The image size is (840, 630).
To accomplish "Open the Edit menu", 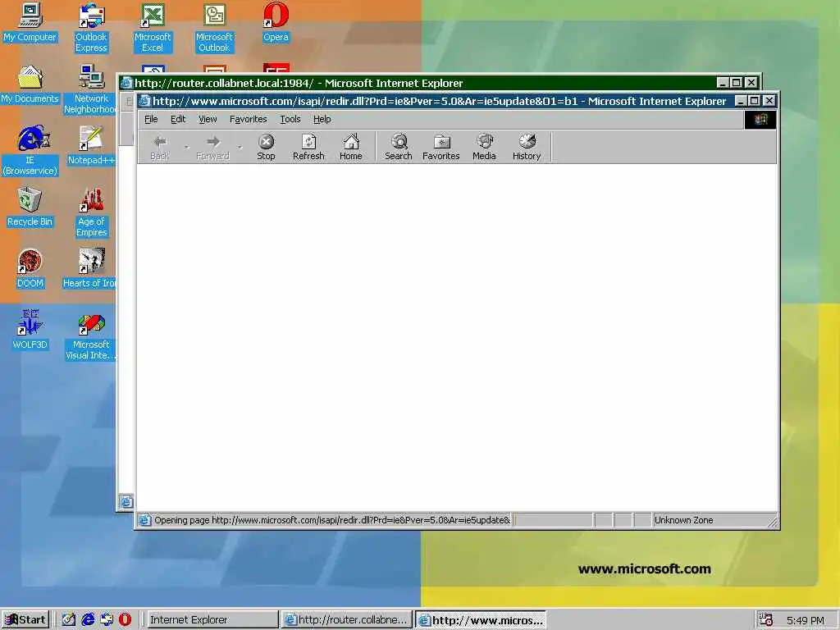I will pyautogui.click(x=178, y=119).
